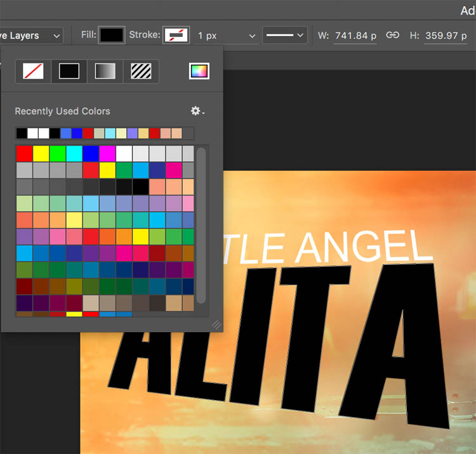Open the stroke line style dropdown

285,36
